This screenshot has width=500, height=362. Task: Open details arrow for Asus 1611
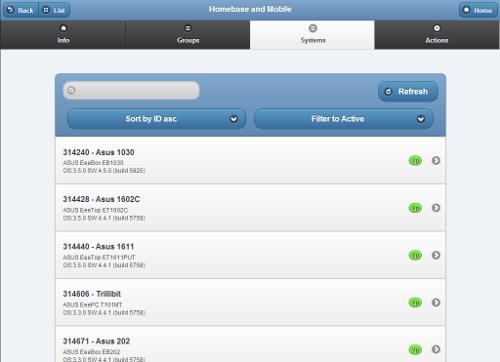[436, 255]
